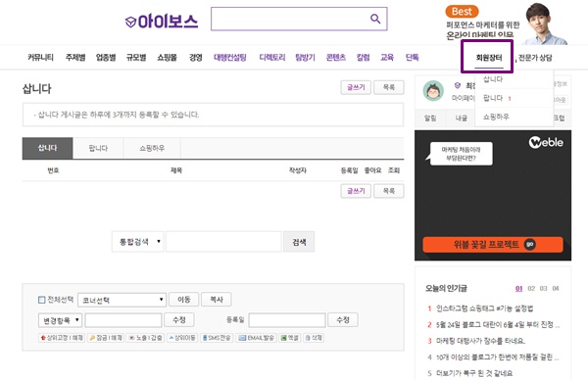The height and width of the screenshot is (380, 588).
Task: Go to popular posts page 04
Action: tap(556, 289)
